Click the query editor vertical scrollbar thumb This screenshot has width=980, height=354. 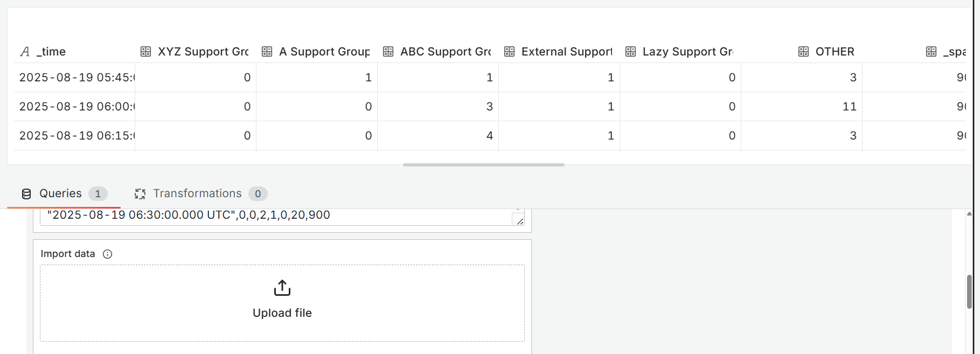[x=969, y=291]
